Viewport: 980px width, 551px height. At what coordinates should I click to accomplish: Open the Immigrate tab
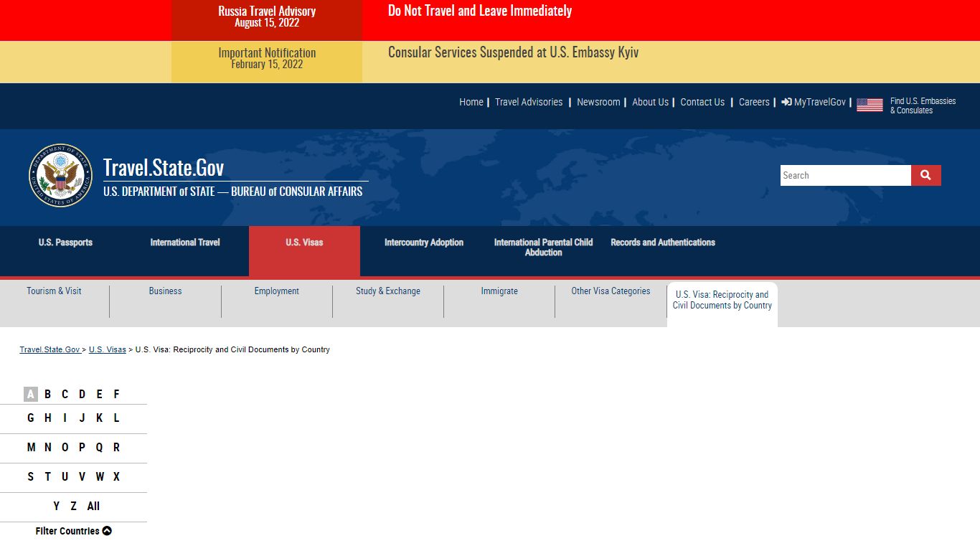click(499, 291)
